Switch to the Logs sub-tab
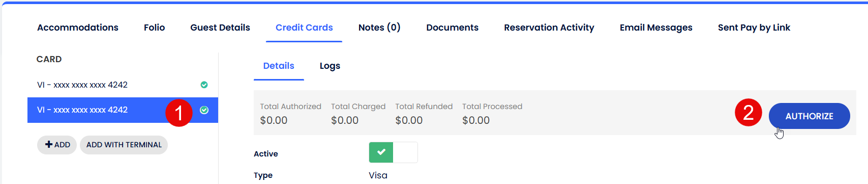This screenshot has height=184, width=868. tap(330, 66)
